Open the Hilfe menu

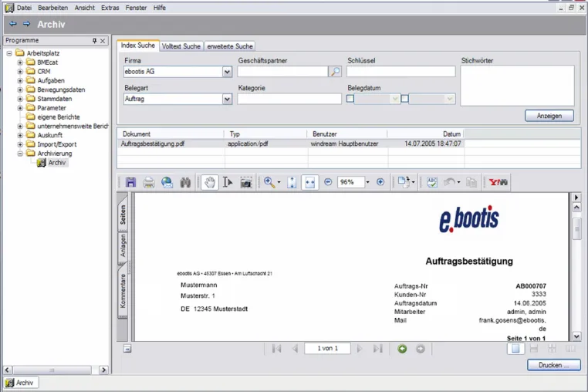pos(160,8)
